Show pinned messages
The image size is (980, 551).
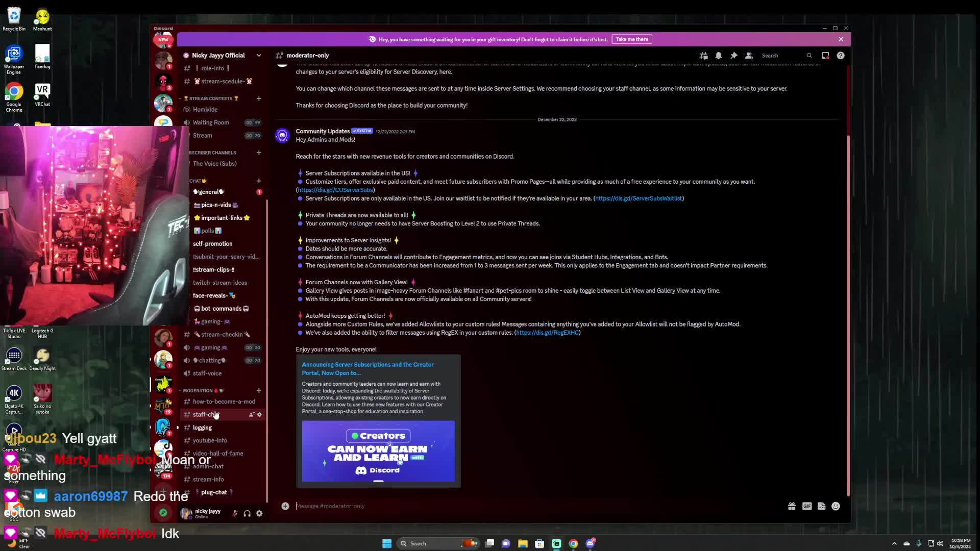(733, 56)
